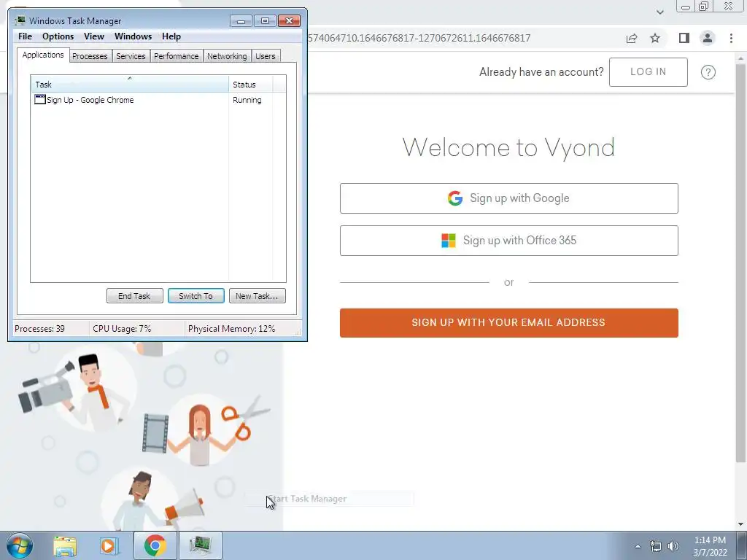This screenshot has height=560, width=747.
Task: Click the taskbar clock showing 1:14 PM
Action: pos(710,546)
